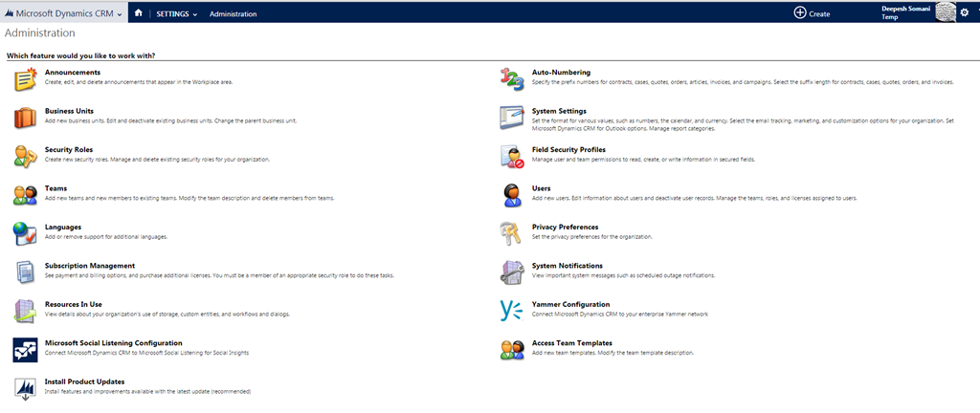Click the Create button

812,13
